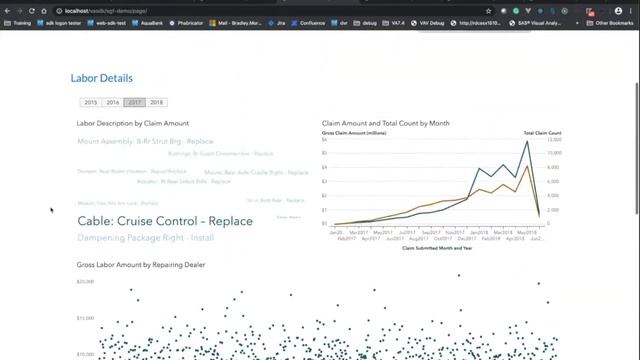Open the Phabricator bookmark
The width and height of the screenshot is (640, 360).
[x=186, y=23]
